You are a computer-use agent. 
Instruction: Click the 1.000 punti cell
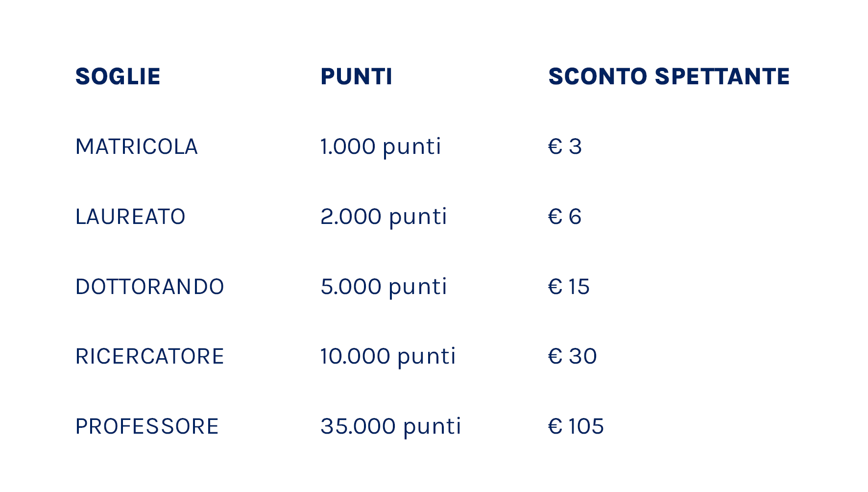381,147
